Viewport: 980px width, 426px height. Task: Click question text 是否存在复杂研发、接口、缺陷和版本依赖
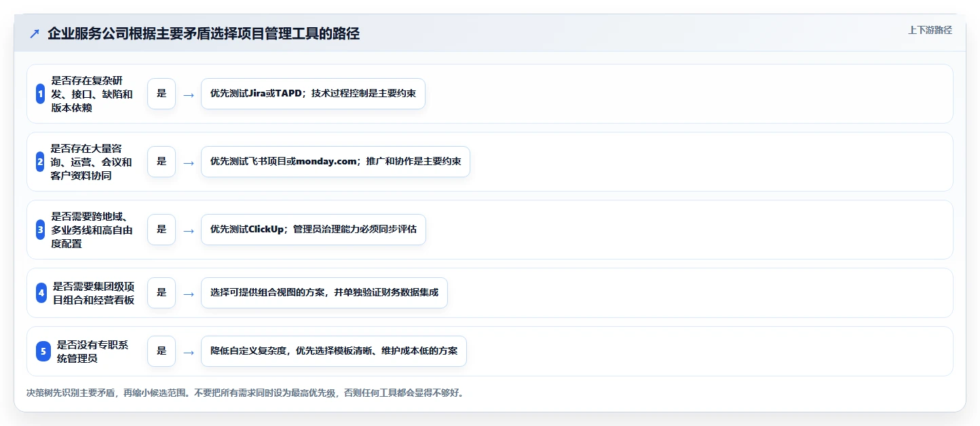92,94
